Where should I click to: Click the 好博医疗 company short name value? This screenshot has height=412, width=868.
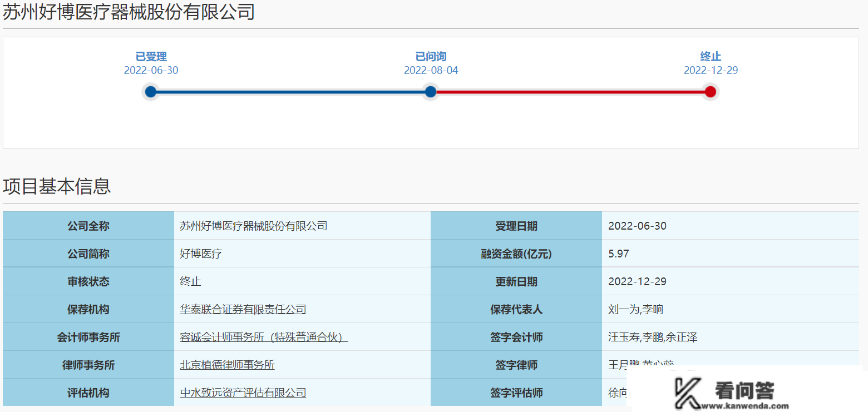click(201, 254)
